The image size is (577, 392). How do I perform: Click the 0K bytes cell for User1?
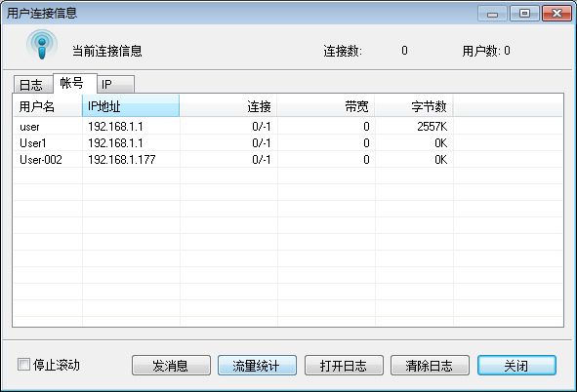click(x=441, y=143)
